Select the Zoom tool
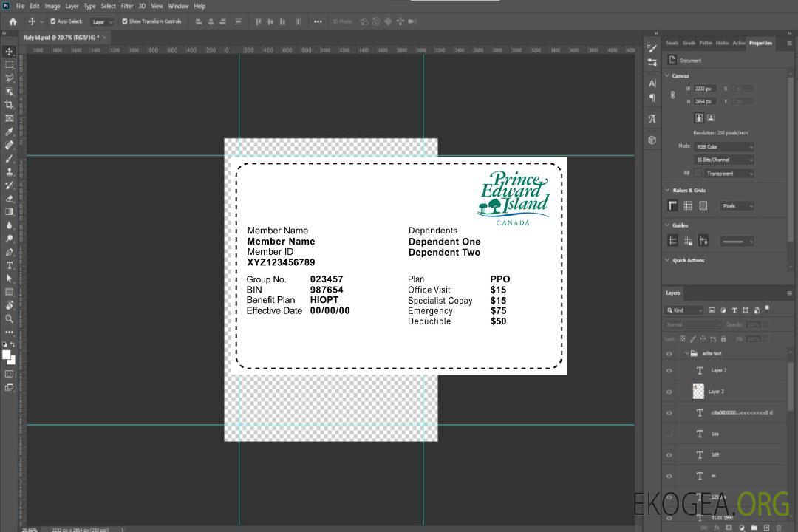Image resolution: width=798 pixels, height=532 pixels. tap(9, 318)
